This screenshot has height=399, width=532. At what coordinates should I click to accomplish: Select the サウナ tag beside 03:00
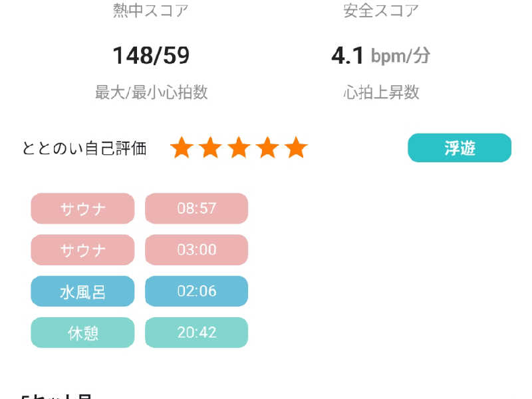point(82,250)
